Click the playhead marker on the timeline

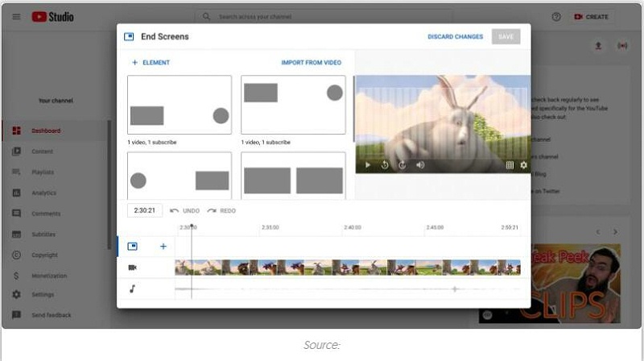pyautogui.click(x=192, y=227)
